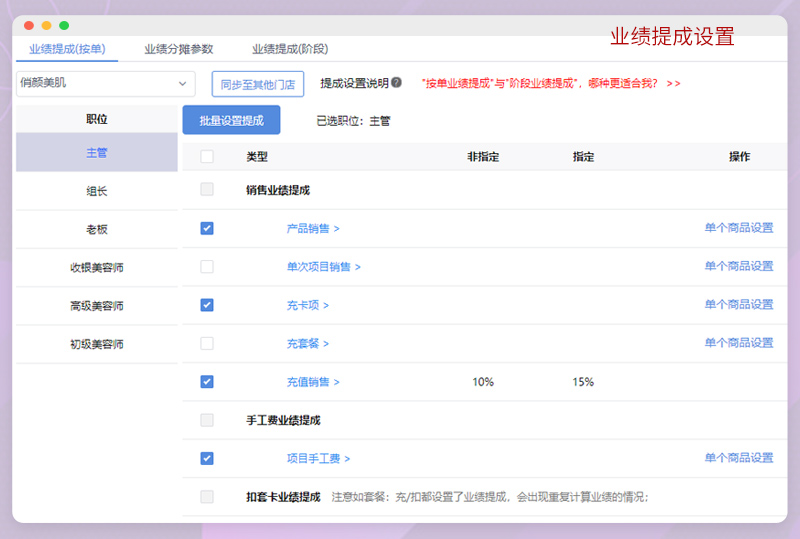
Task: Toggle the 手工费业绩提成 group checkbox
Action: pyautogui.click(x=207, y=420)
